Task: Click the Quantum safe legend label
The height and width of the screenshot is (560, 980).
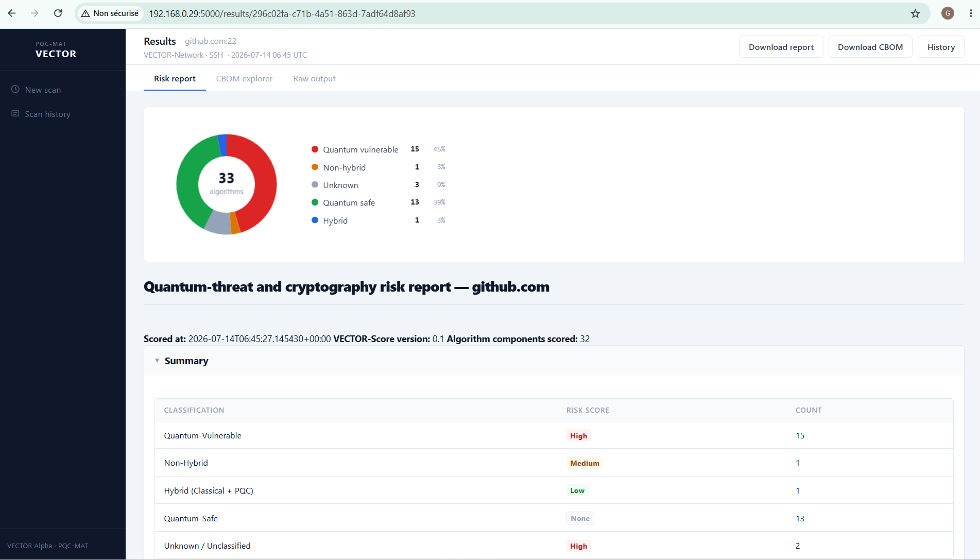Action: pyautogui.click(x=349, y=202)
